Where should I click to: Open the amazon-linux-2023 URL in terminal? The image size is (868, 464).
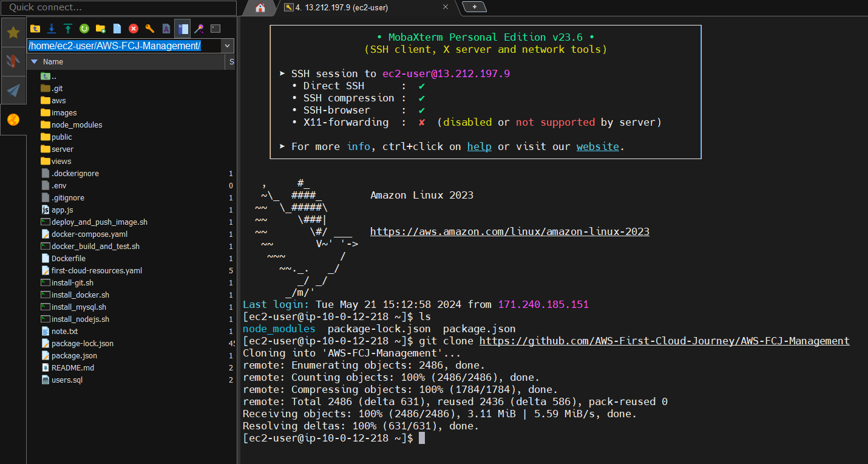point(510,231)
